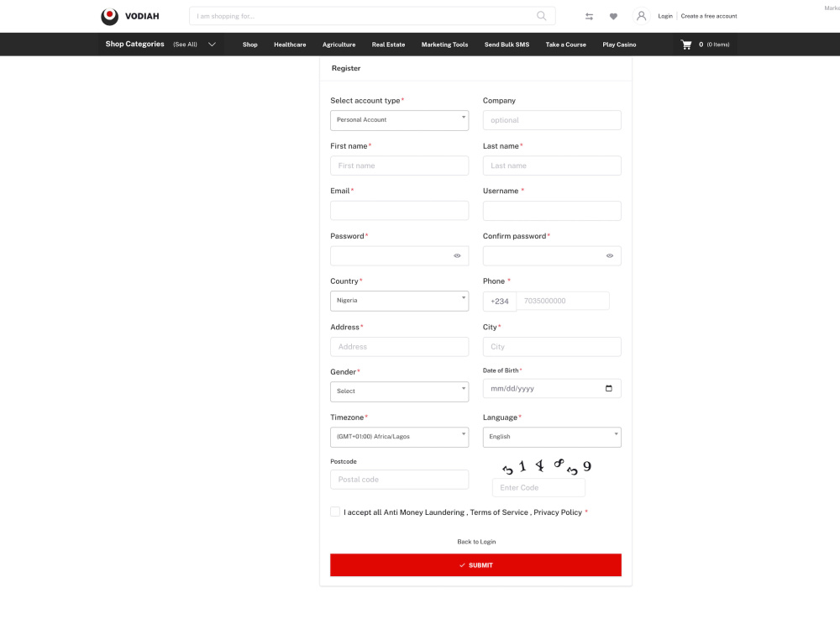Click the Register heading
The width and height of the screenshot is (840, 630).
[x=346, y=68]
